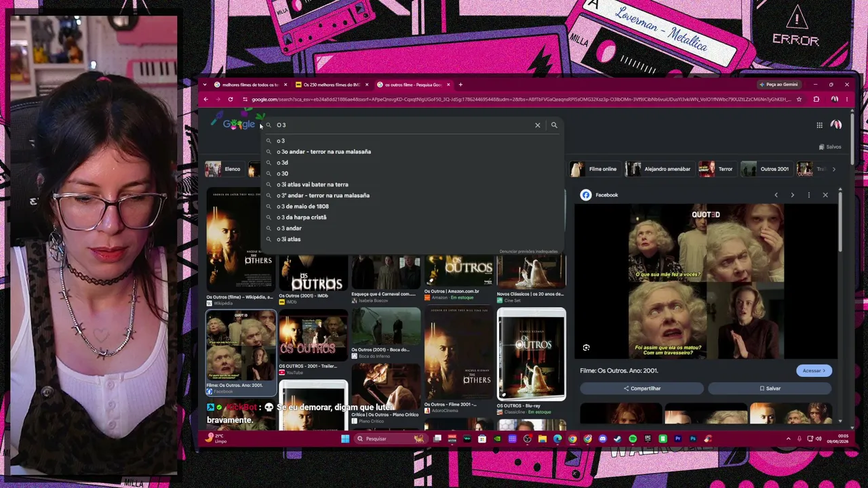This screenshot has width=868, height=488.
Task: Open the new tab plus button
Action: [460, 85]
